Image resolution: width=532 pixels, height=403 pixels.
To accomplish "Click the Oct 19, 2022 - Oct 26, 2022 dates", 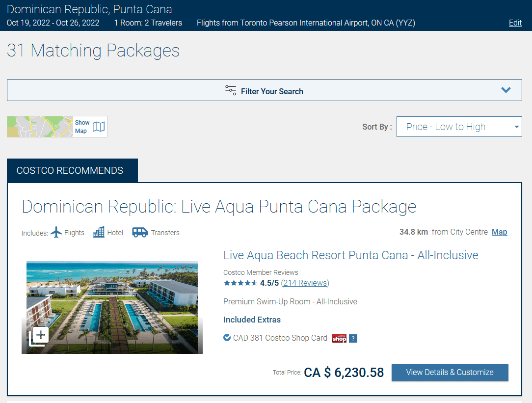I will click(x=53, y=23).
